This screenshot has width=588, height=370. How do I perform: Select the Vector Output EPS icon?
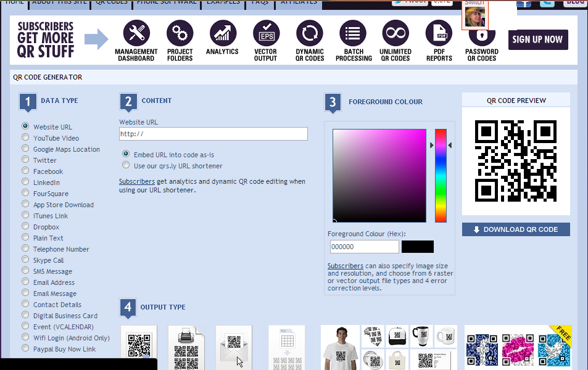pos(267,33)
